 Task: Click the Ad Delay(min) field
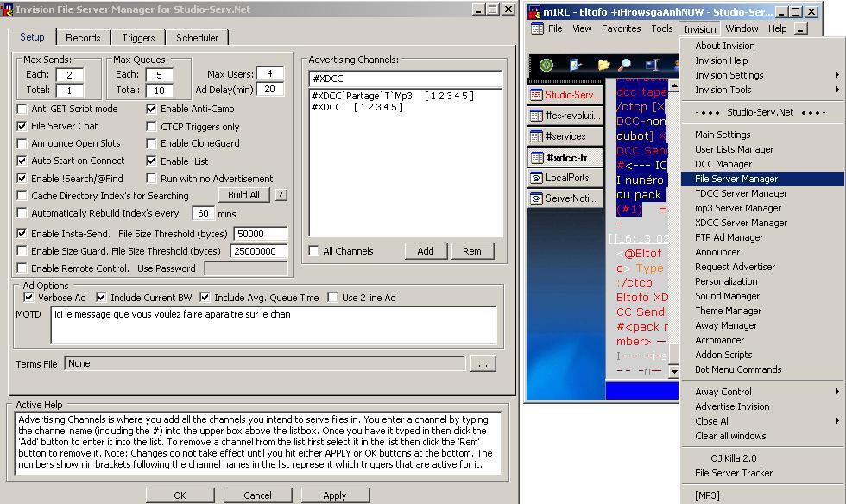[269, 89]
